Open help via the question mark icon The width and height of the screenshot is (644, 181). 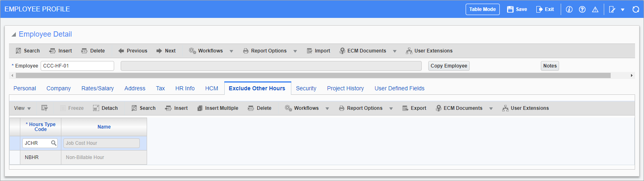click(582, 9)
